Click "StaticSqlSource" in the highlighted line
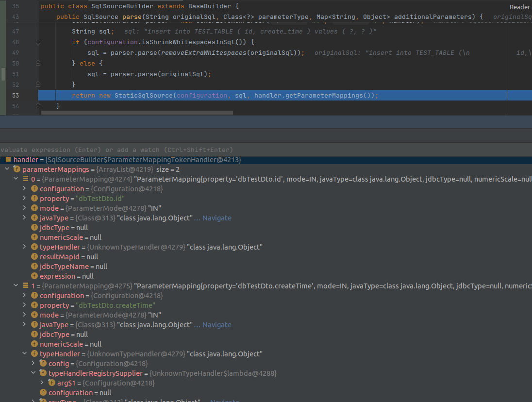 click(x=144, y=95)
